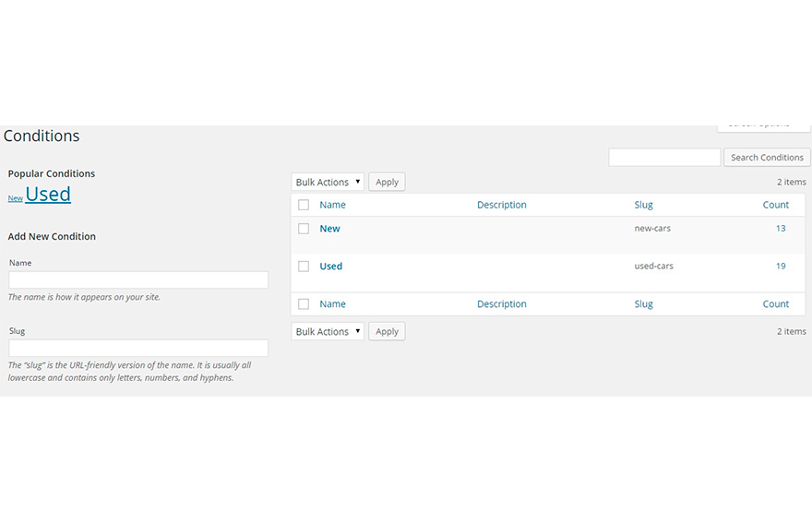The height and width of the screenshot is (522, 812).
Task: Tick the select-all checkbox in table header
Action: 304,205
